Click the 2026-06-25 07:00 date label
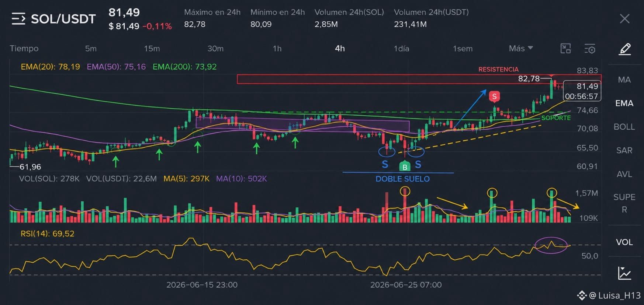 [x=406, y=285]
